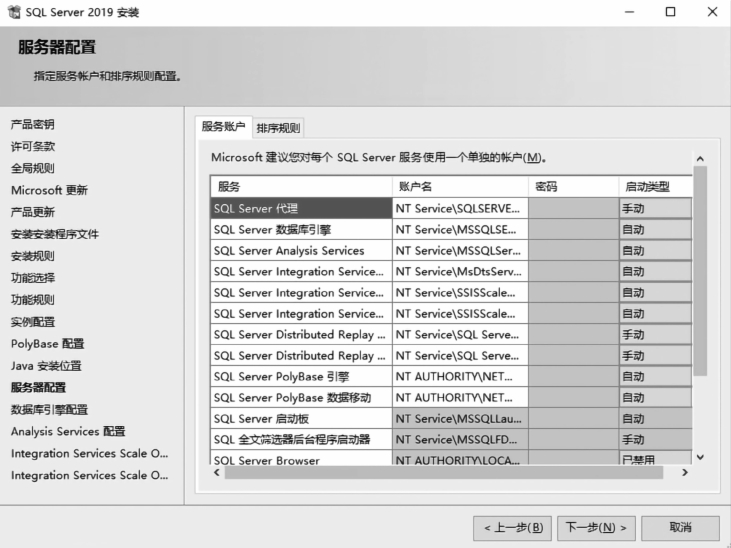Click 安装安装程序文件 step in sidebar
Viewport: 731px width, 548px height.
click(x=55, y=234)
